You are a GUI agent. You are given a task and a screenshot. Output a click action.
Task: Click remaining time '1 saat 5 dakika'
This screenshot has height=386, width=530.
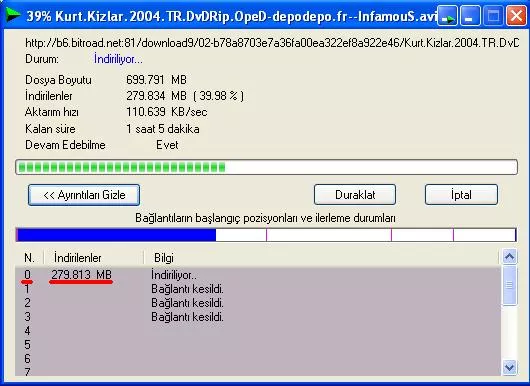163,129
